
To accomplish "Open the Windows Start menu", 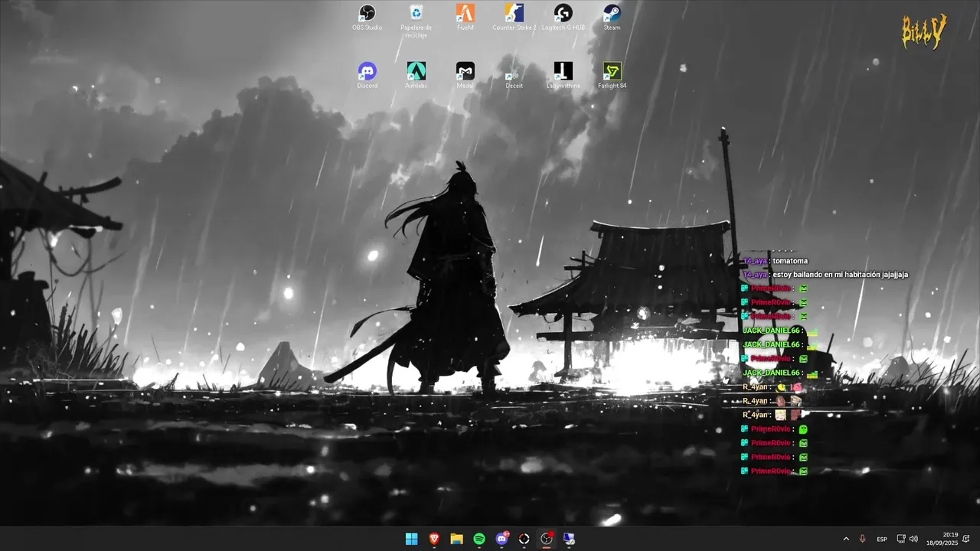I will (412, 539).
